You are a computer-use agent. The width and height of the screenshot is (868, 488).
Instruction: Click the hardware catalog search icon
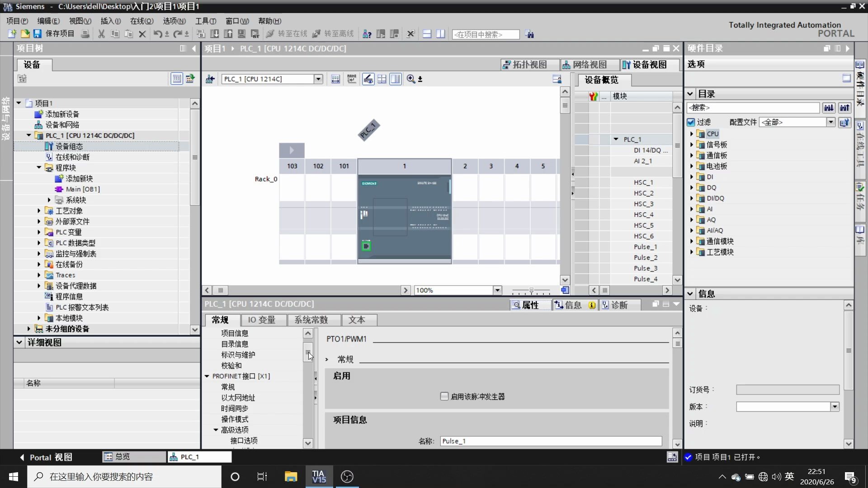[829, 107]
